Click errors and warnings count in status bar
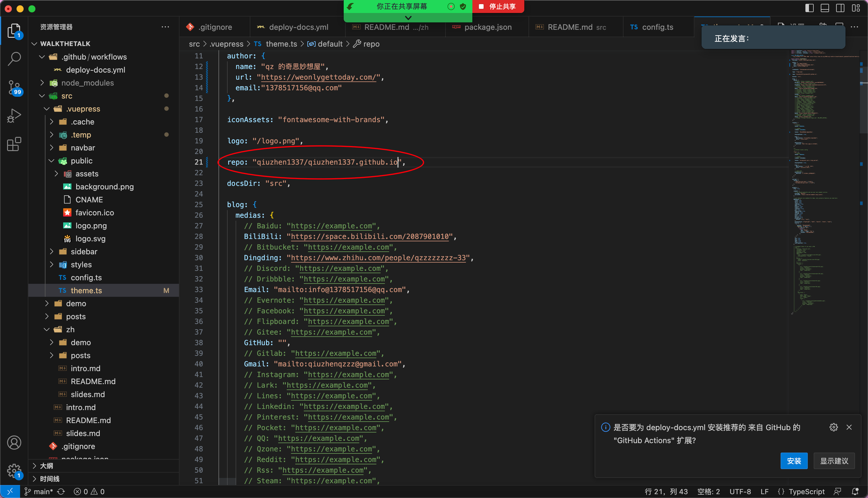 tap(89, 492)
